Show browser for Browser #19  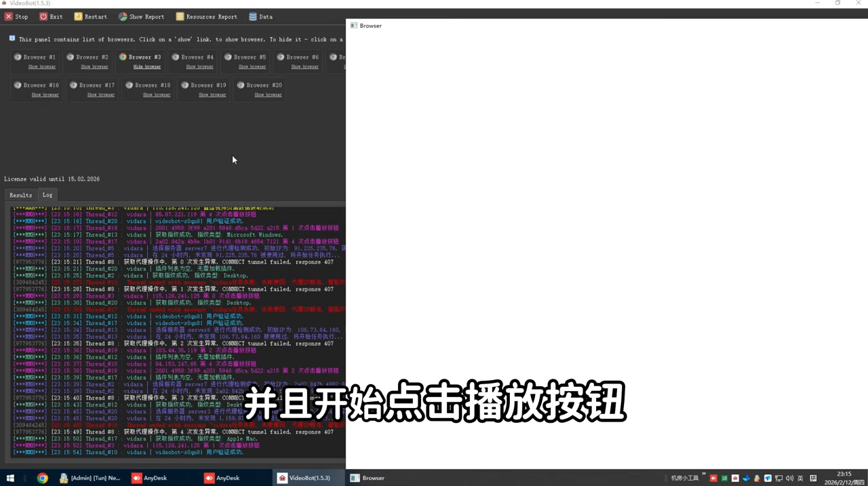[212, 94]
